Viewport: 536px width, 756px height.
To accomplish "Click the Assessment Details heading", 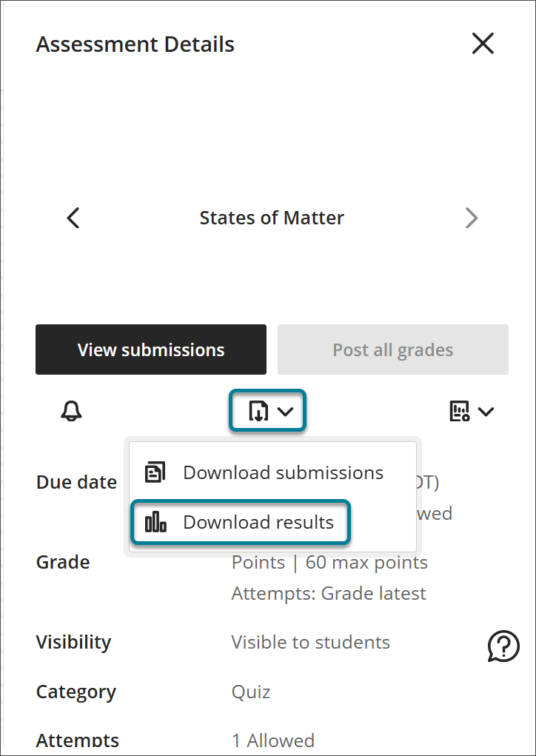I will [135, 44].
